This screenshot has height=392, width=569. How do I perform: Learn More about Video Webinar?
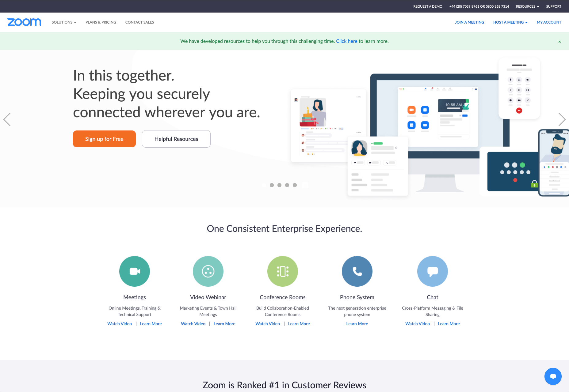pos(224,324)
